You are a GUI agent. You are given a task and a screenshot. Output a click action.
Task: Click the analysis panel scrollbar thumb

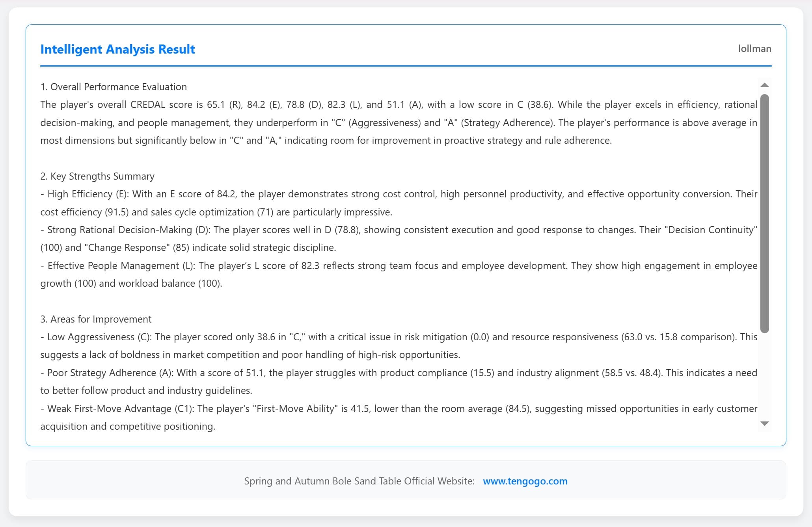tap(765, 213)
